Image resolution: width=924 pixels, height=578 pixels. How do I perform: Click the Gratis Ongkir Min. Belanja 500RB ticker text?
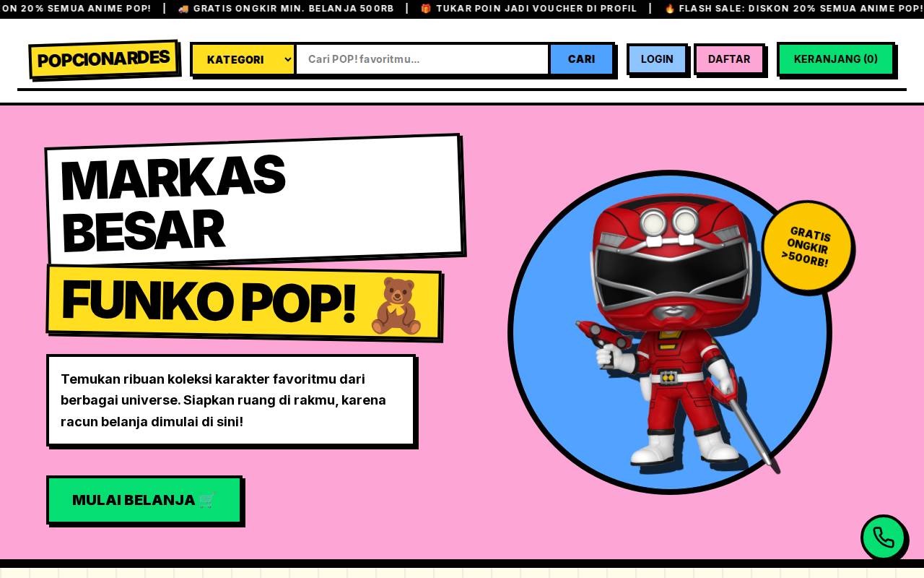[x=286, y=9]
